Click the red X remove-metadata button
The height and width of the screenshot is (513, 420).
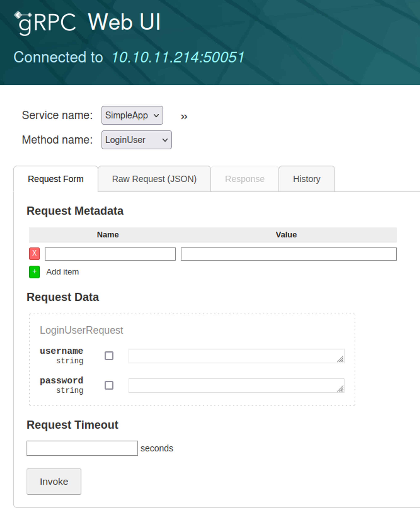point(34,254)
